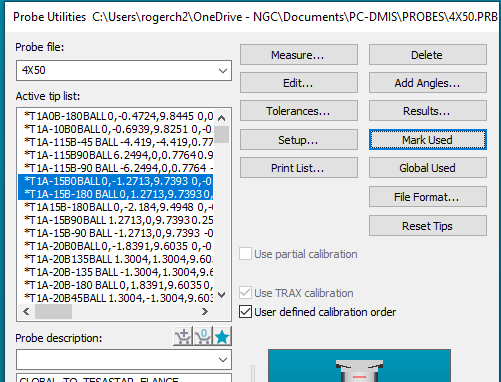Image resolution: width=501 pixels, height=382 pixels.
Task: Click the horizontal scroll left arrow
Action: point(26,312)
